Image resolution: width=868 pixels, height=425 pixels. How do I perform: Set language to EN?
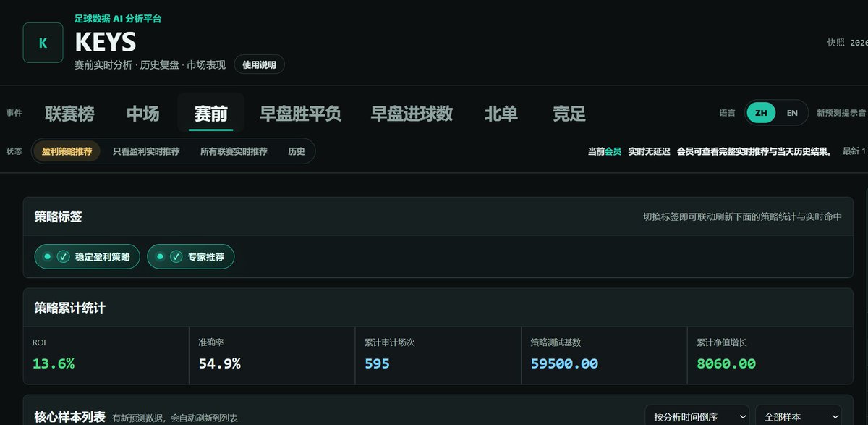tap(792, 113)
